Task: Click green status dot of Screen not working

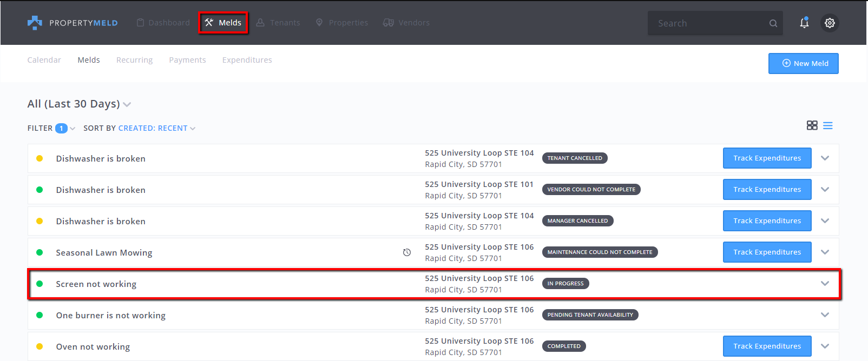Action: 40,284
